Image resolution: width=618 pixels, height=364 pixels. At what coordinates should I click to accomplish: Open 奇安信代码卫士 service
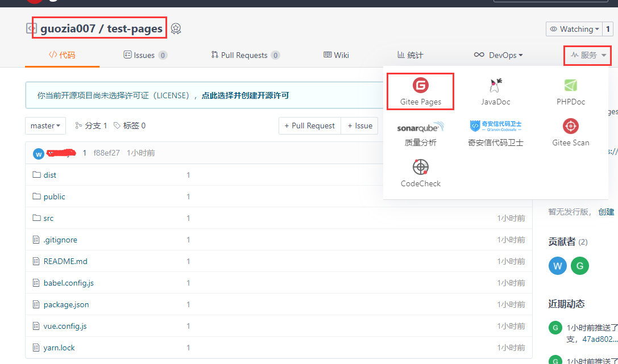point(495,133)
